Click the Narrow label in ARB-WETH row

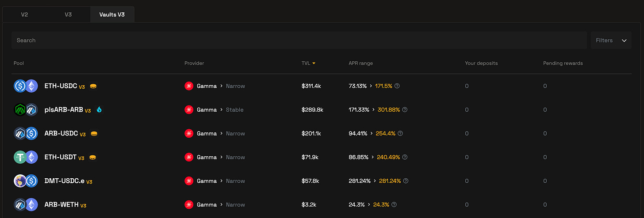point(235,205)
